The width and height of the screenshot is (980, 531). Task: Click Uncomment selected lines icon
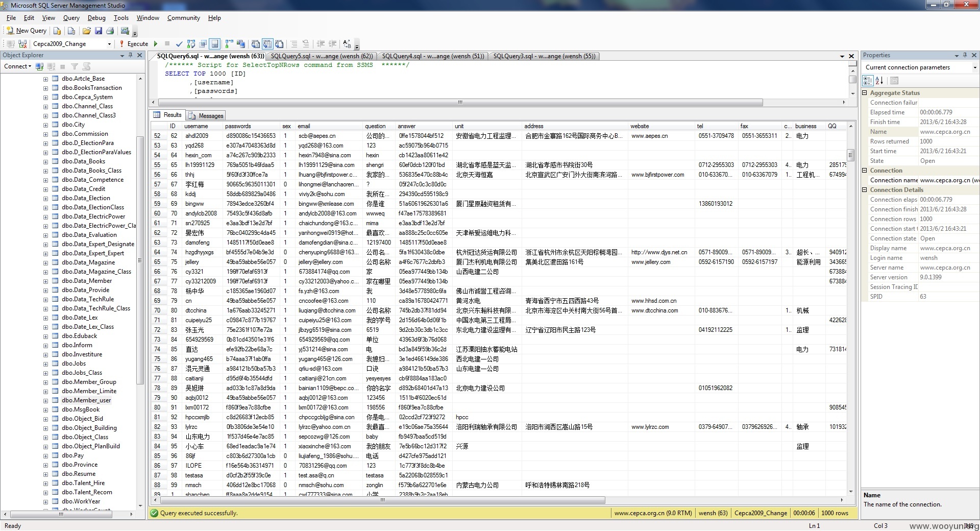point(306,44)
